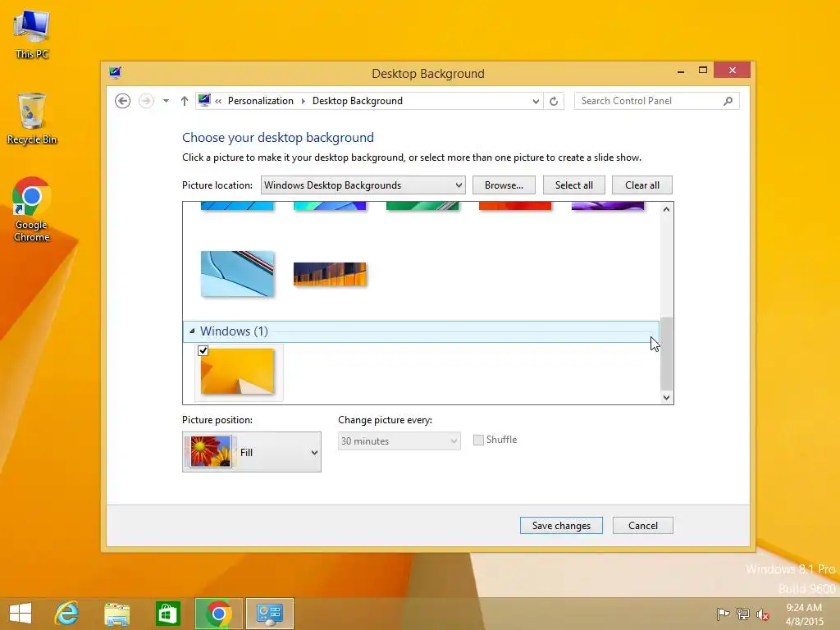This screenshot has height=630, width=840.
Task: Select the partially visible red wallpaper thumbnail
Action: pyautogui.click(x=515, y=206)
